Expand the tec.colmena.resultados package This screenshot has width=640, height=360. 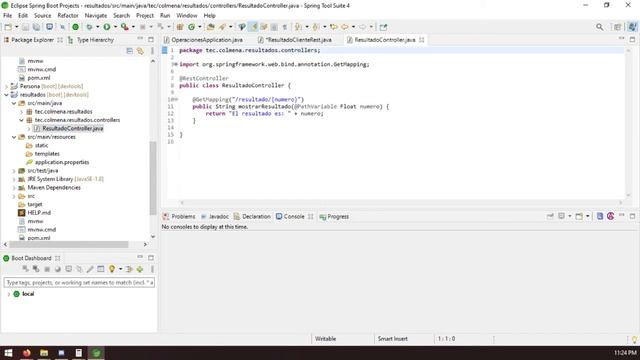click(21, 112)
